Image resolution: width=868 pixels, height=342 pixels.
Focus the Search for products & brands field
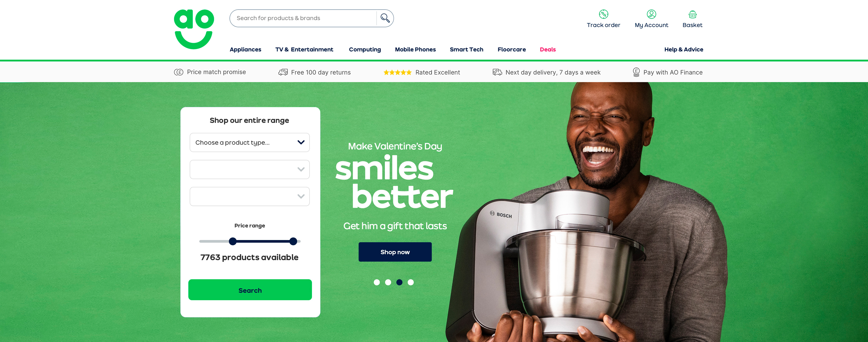pyautogui.click(x=303, y=18)
